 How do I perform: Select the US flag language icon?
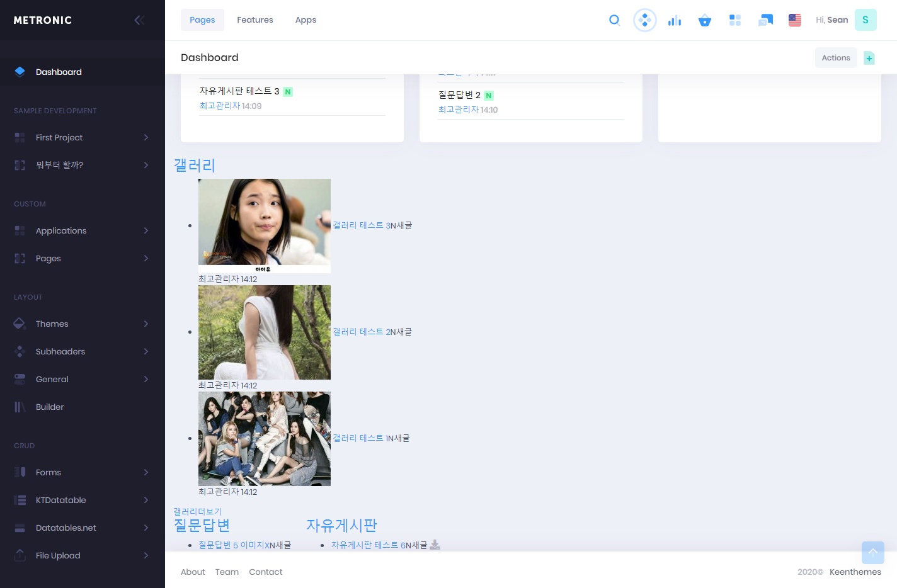click(795, 20)
